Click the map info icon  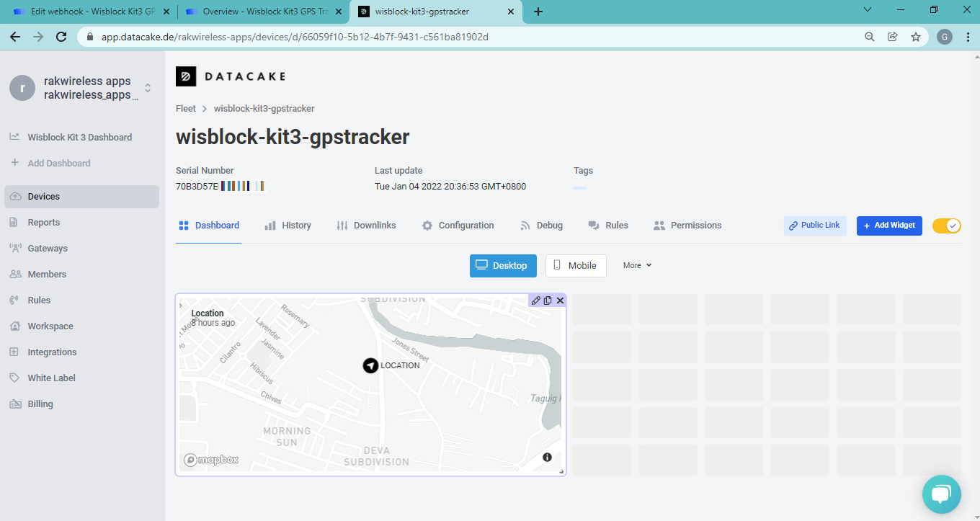pyautogui.click(x=547, y=458)
